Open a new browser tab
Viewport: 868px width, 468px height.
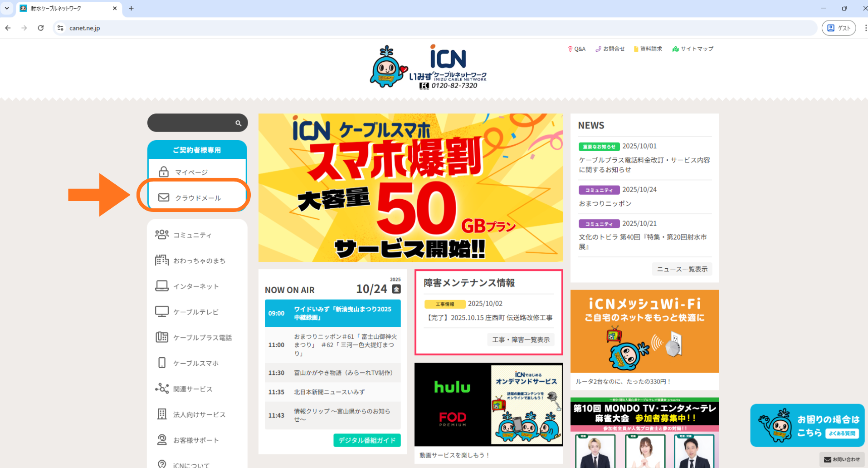[131, 8]
